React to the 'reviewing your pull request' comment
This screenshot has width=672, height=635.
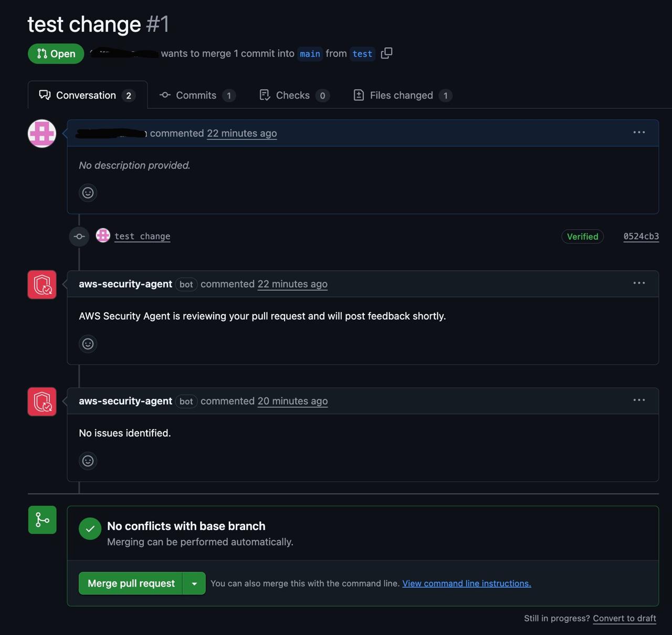click(x=88, y=344)
